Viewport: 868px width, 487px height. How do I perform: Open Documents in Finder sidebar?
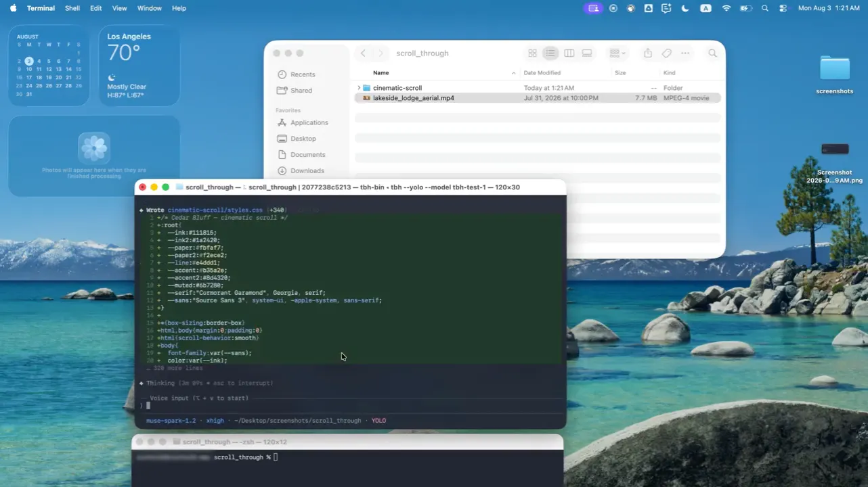[x=301, y=155]
